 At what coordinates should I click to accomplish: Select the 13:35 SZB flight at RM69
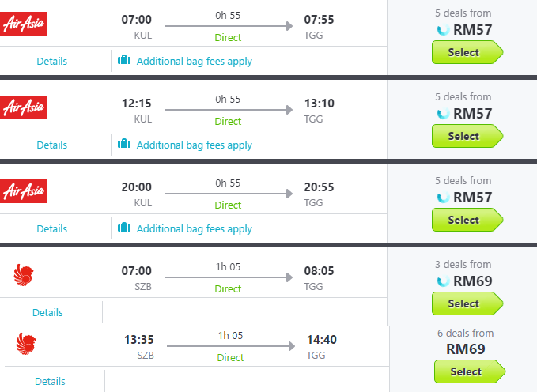pos(468,371)
